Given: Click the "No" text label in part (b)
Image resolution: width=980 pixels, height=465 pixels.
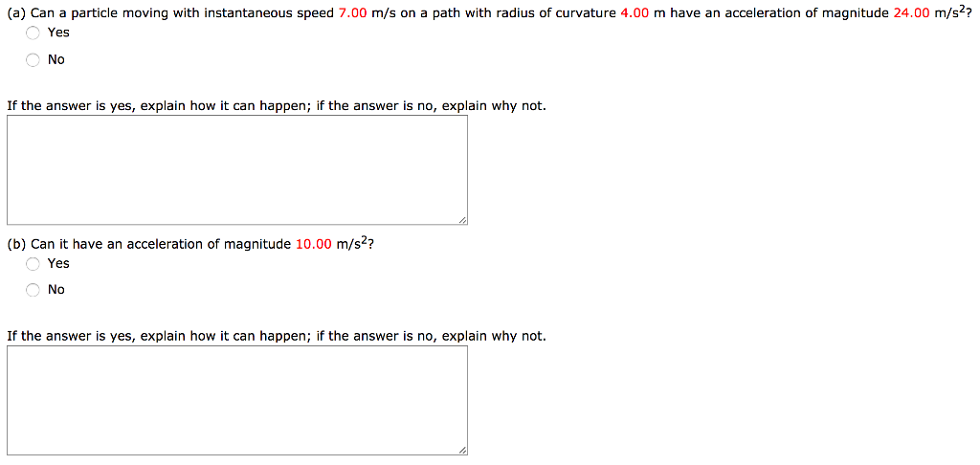Looking at the screenshot, I should tap(56, 290).
